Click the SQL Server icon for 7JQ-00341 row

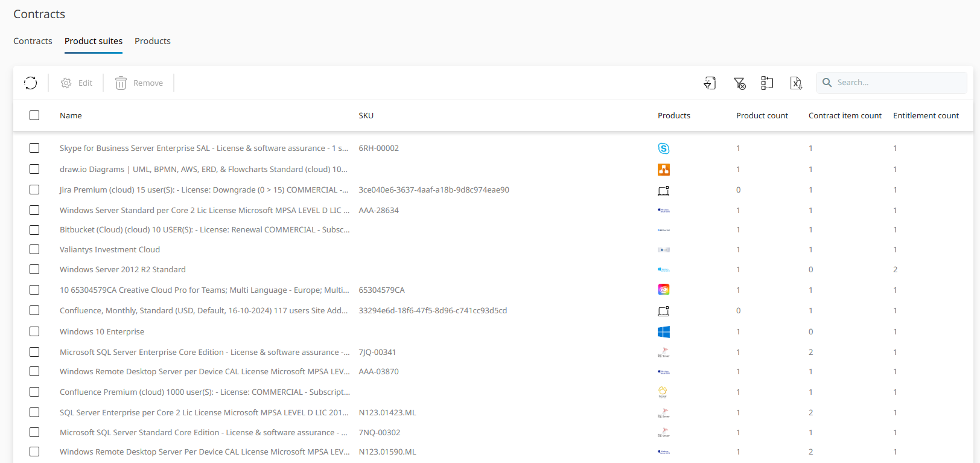click(664, 353)
